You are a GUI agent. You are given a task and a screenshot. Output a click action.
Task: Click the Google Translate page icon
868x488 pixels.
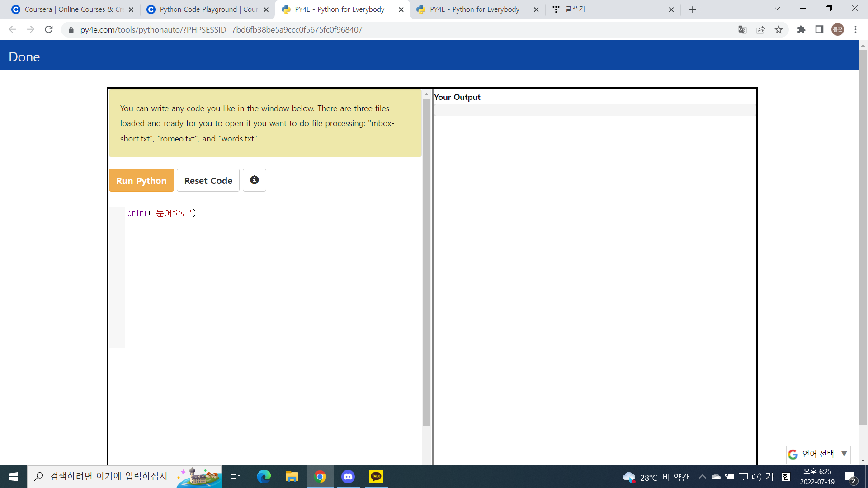click(742, 30)
